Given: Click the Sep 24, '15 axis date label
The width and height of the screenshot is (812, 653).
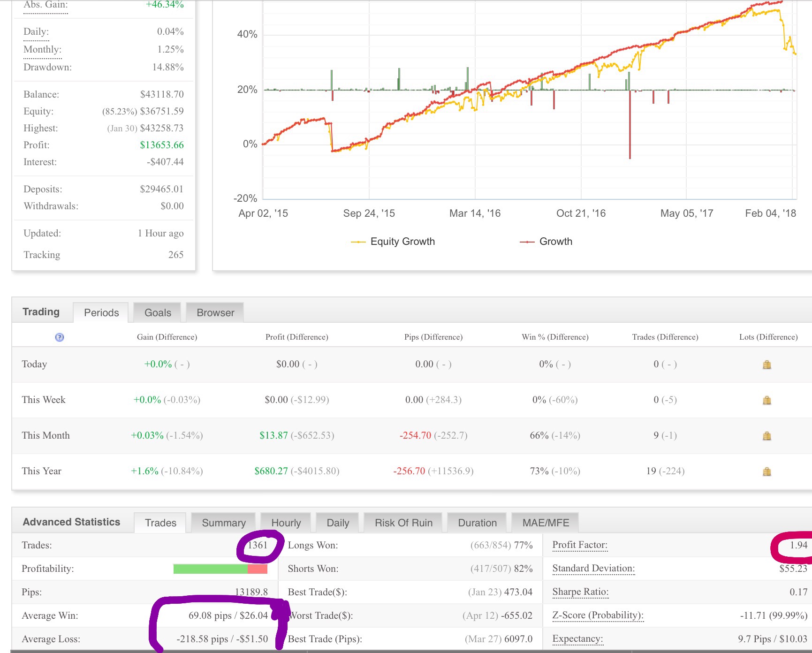Looking at the screenshot, I should 369,213.
